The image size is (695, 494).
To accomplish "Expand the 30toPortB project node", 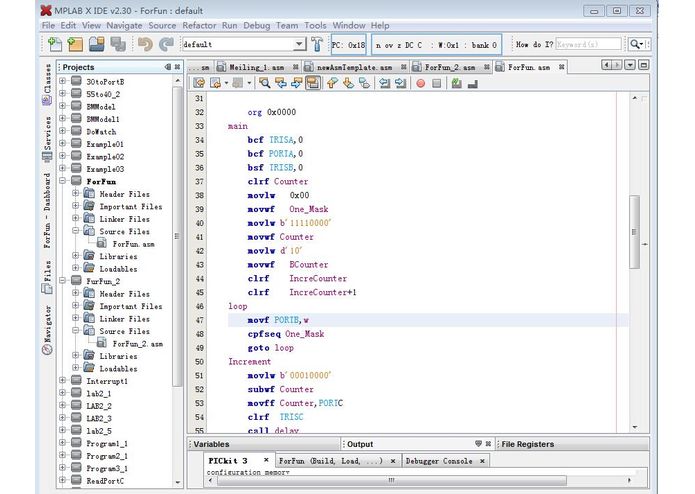I will 62,81.
